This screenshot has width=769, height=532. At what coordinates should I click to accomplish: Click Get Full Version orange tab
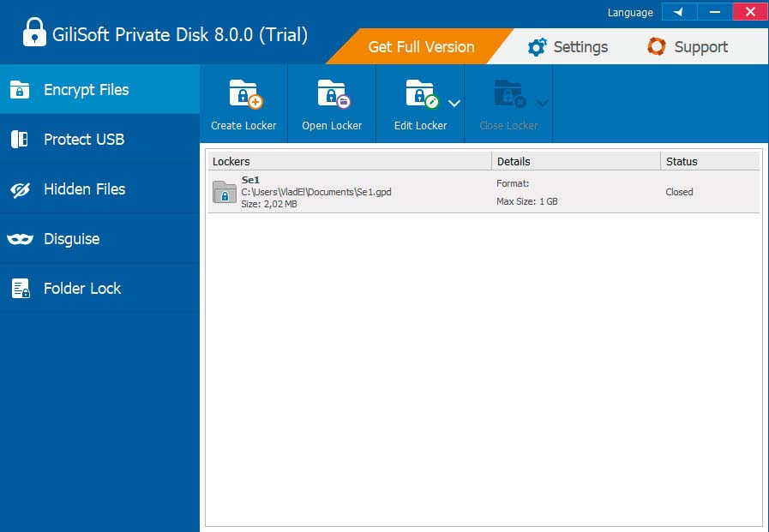pyautogui.click(x=421, y=46)
